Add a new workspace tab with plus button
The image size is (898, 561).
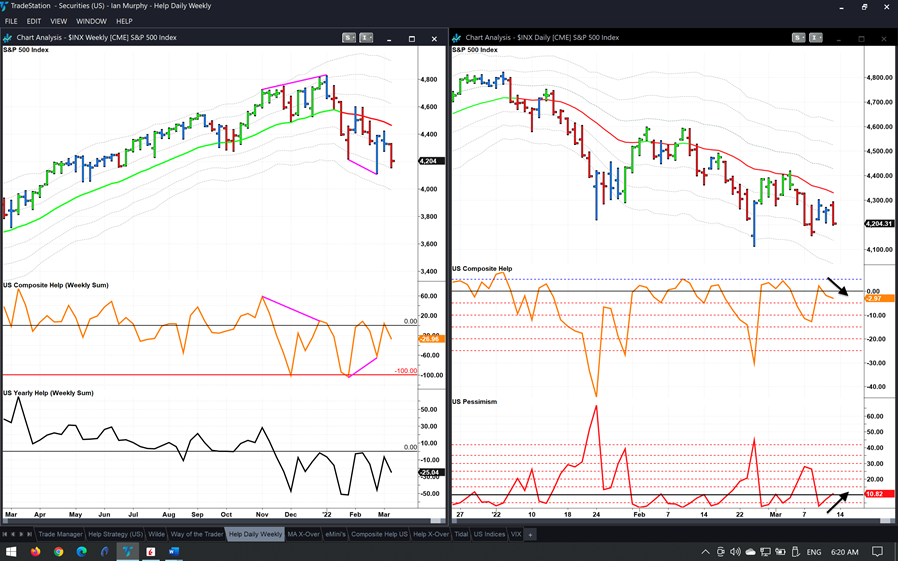[x=530, y=535]
